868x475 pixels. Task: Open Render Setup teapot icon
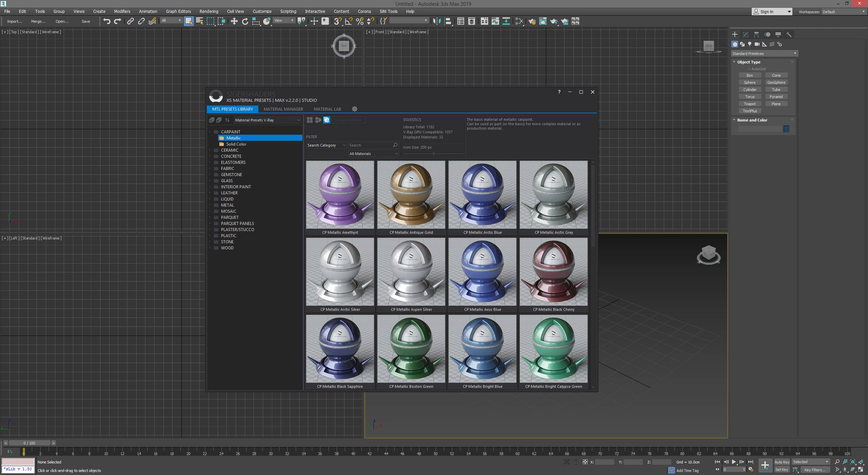(532, 21)
